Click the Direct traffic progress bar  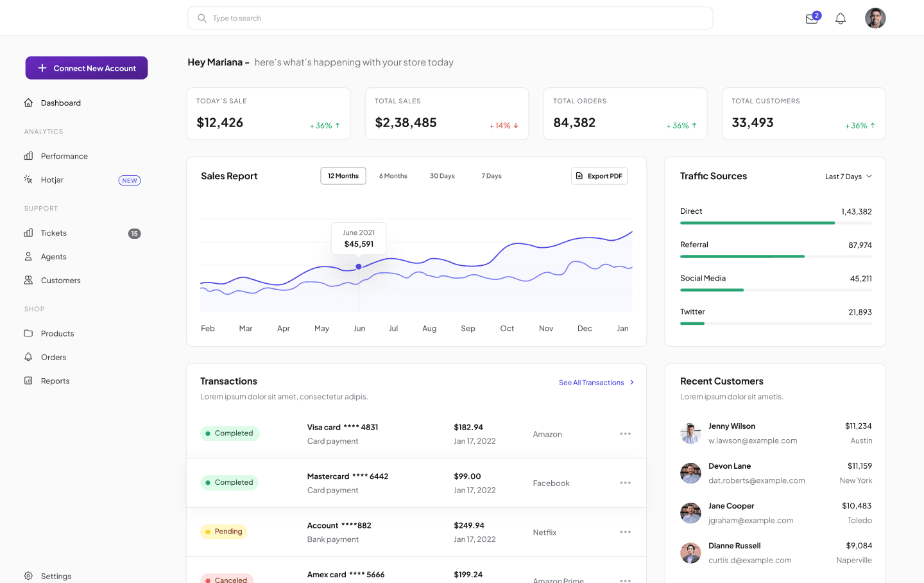[x=757, y=223]
